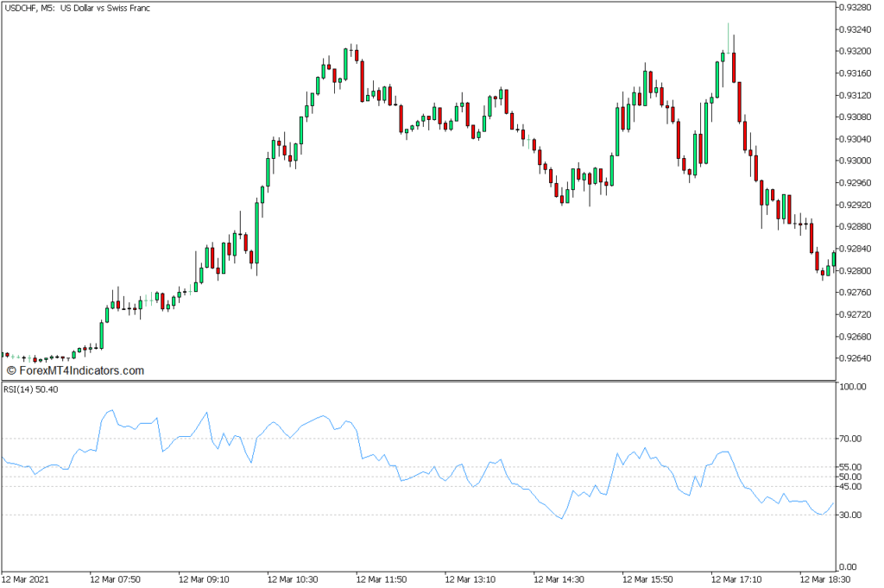
Task: Select the 12 Mar 15:50 time label
Action: tap(647, 579)
